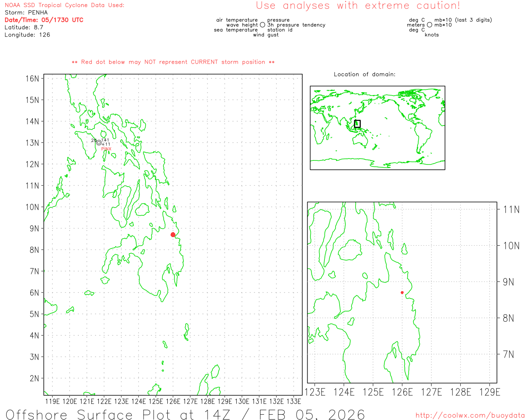Select the PINX station circle marker
525x420 pixels.
tap(99, 142)
